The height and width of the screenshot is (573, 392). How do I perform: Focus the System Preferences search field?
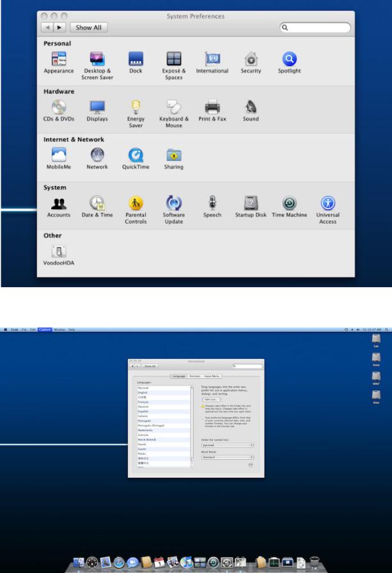point(315,27)
